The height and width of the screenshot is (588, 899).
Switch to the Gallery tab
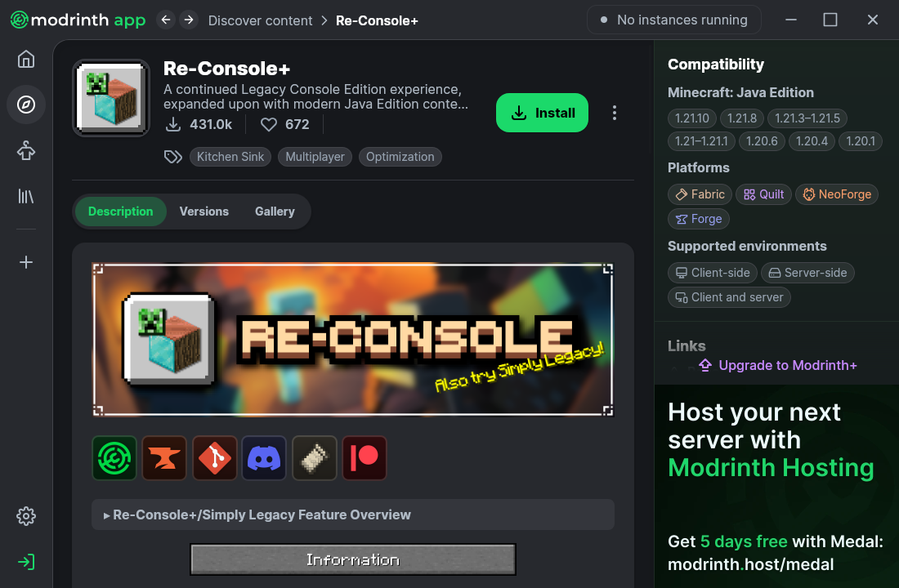click(x=275, y=212)
